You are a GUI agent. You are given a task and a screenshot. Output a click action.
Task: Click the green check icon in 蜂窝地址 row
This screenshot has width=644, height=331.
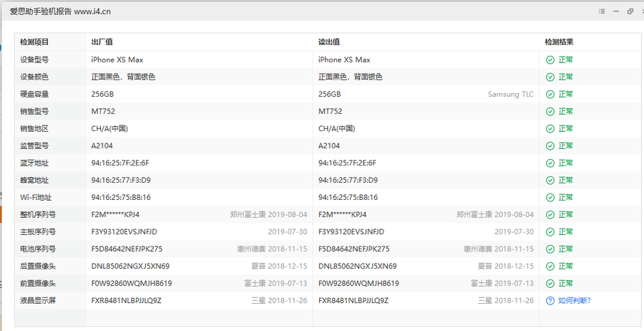(550, 181)
